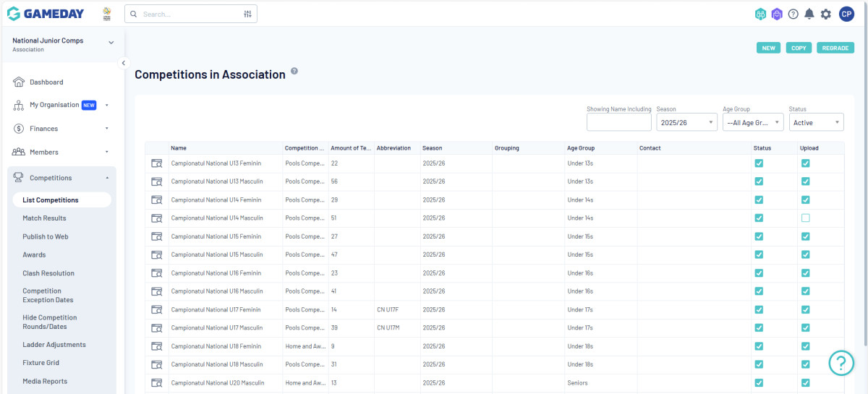Click the REGRADE button
Image resolution: width=868 pixels, height=394 pixels.
835,48
